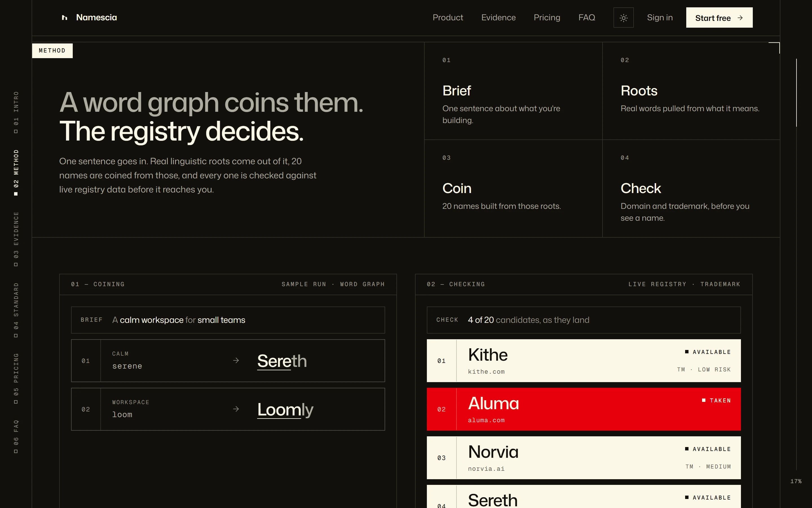Viewport: 812px width, 508px height.
Task: Open the Kithe candidate row
Action: click(x=584, y=360)
